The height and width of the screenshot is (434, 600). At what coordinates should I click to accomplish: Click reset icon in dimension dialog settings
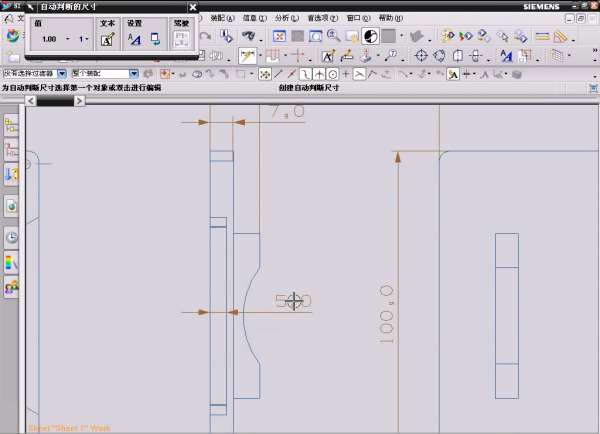pos(155,39)
